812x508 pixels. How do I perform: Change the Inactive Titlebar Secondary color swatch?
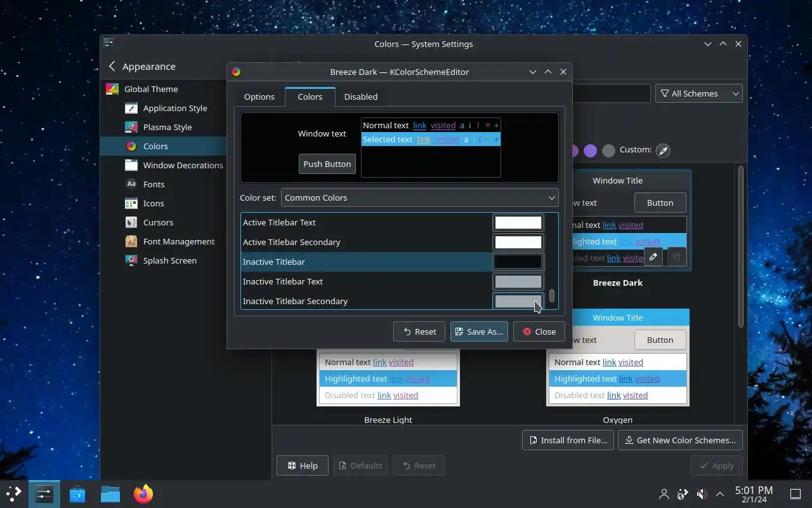coord(518,301)
